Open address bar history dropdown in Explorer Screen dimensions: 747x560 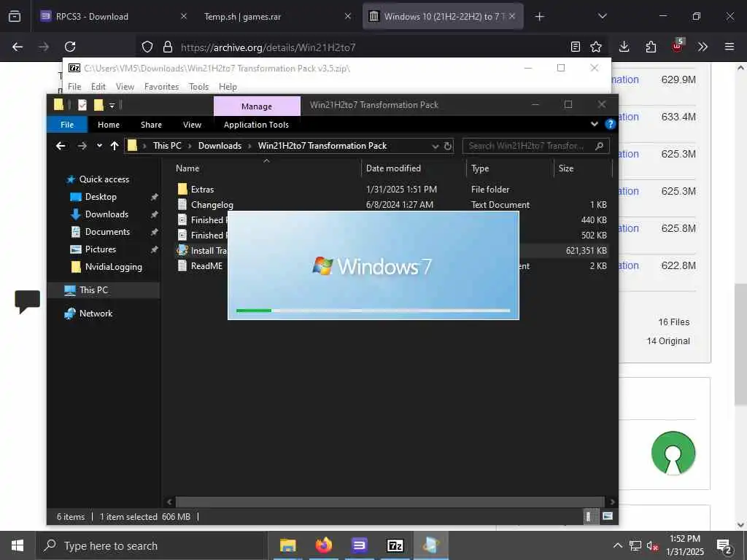coord(435,146)
